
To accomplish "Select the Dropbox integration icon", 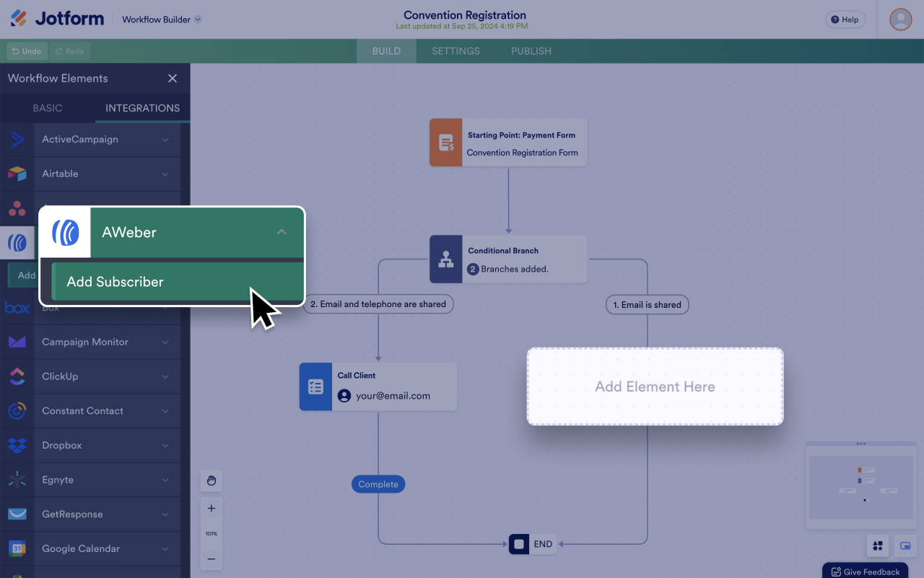I will coord(17,446).
